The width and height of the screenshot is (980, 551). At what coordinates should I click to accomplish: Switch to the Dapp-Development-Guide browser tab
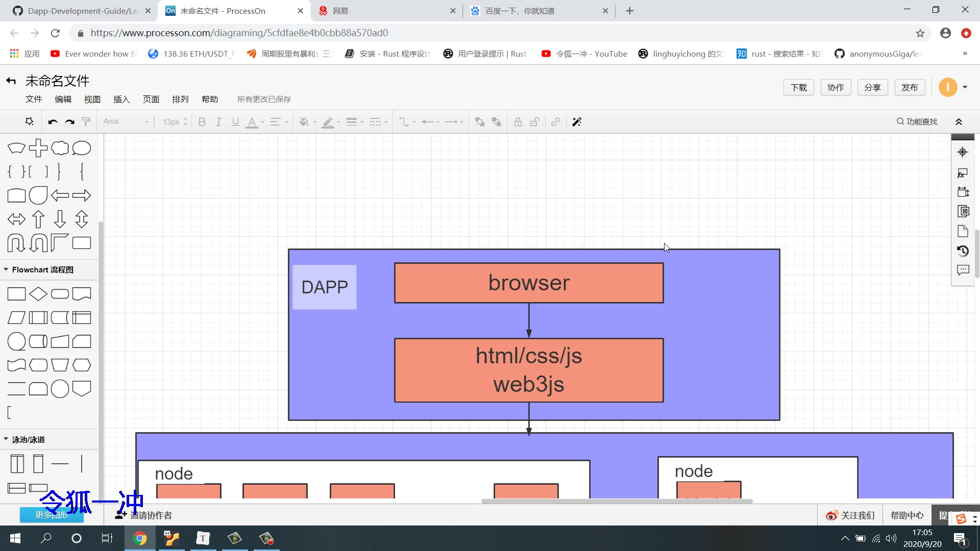(82, 11)
